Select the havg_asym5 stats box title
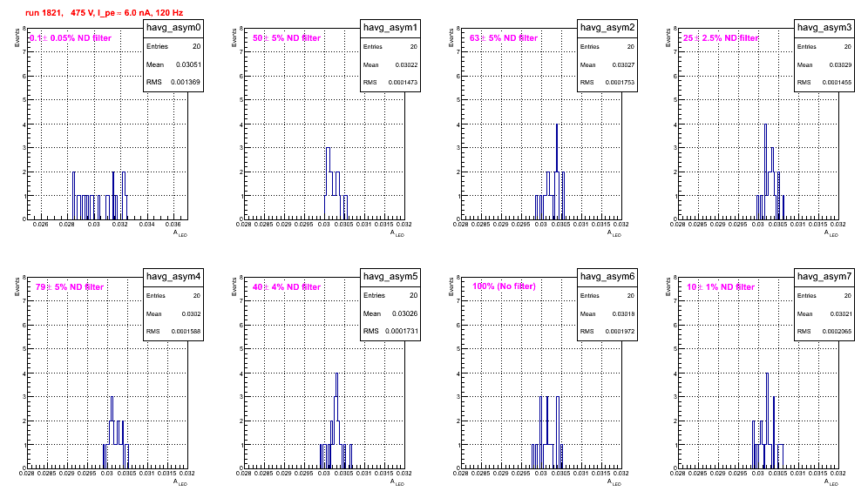Image resolution: width=868 pixels, height=498 pixels. (390, 276)
